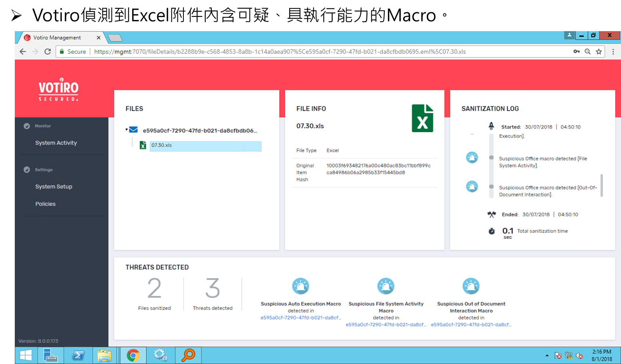This screenshot has width=621, height=364.
Task: Go forward in the browser
Action: coord(35,52)
